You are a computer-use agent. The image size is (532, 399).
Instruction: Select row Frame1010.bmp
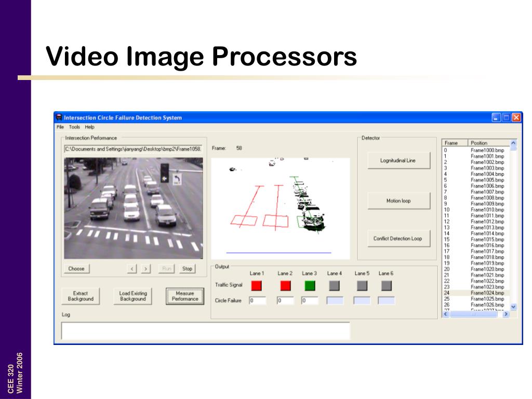tap(476, 209)
